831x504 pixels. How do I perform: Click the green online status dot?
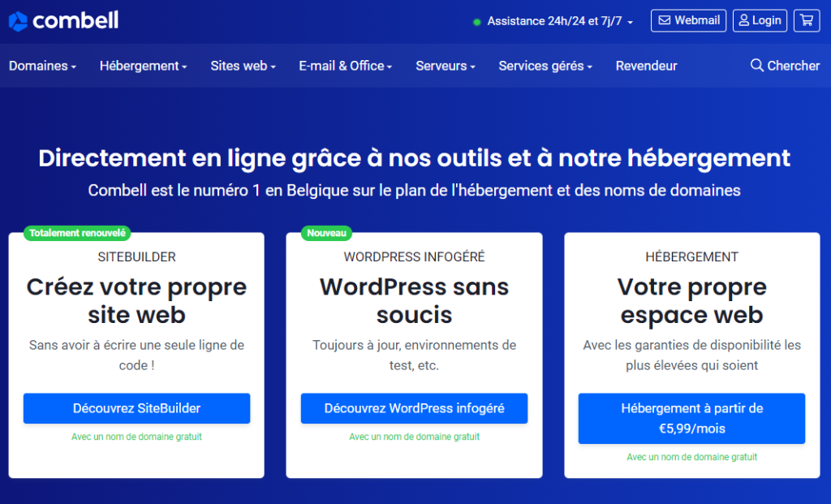pyautogui.click(x=477, y=22)
